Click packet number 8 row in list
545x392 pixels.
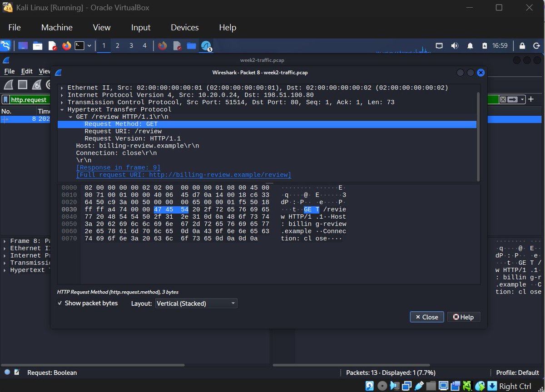(x=25, y=119)
